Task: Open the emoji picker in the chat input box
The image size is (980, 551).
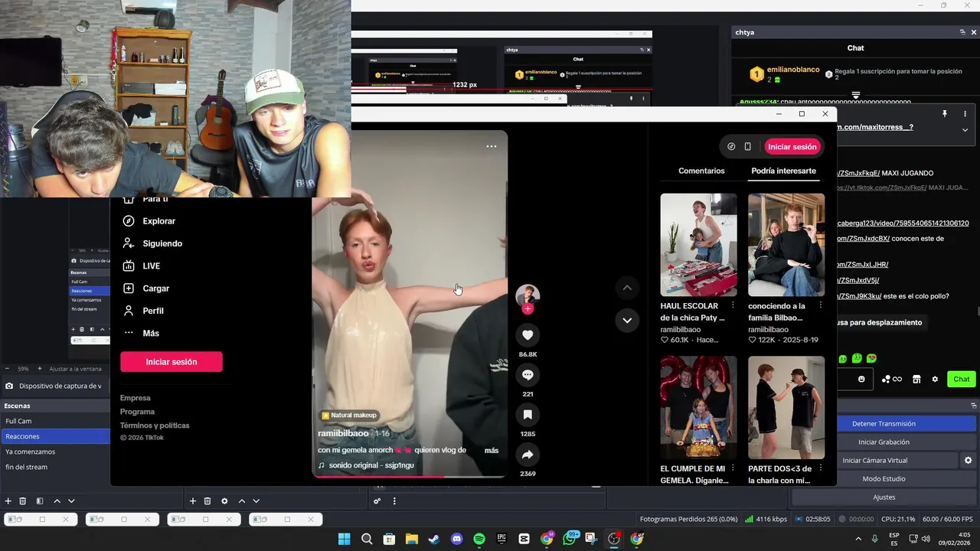Action: coord(861,379)
